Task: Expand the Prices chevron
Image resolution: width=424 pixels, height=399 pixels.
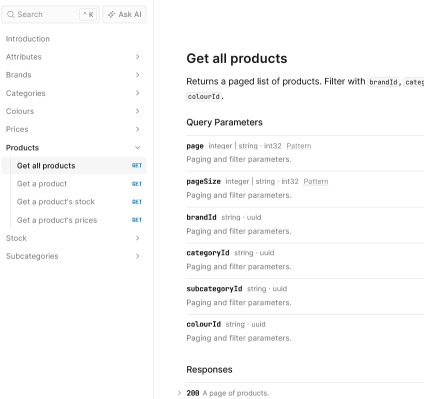Action: [x=137, y=129]
